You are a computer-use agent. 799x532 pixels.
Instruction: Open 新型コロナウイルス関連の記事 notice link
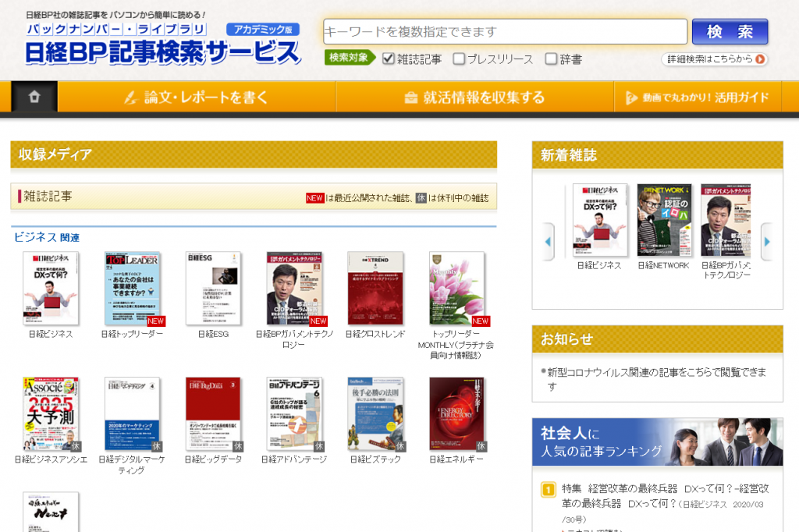[656, 379]
